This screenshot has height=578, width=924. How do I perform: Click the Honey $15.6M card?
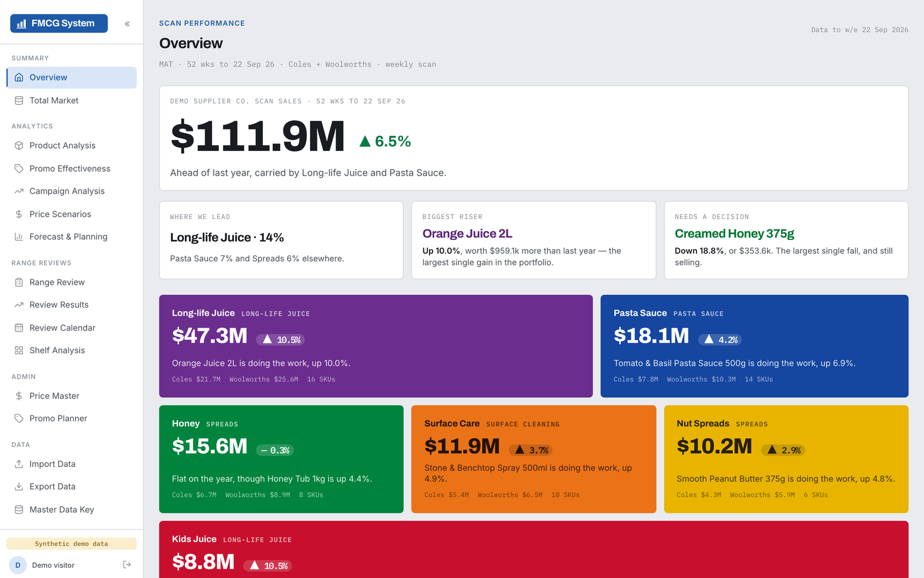point(281,459)
